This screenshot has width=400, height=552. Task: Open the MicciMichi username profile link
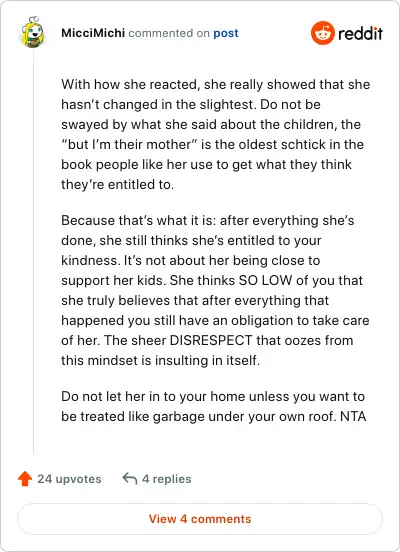tap(93, 33)
